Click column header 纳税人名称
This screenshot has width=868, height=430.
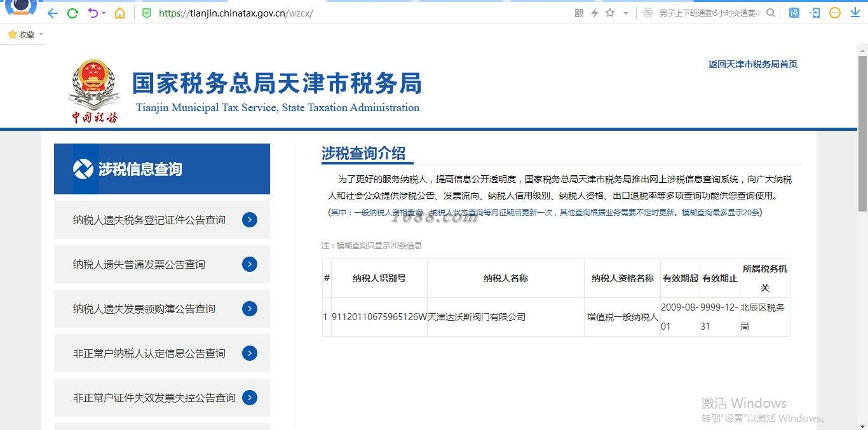tap(506, 278)
